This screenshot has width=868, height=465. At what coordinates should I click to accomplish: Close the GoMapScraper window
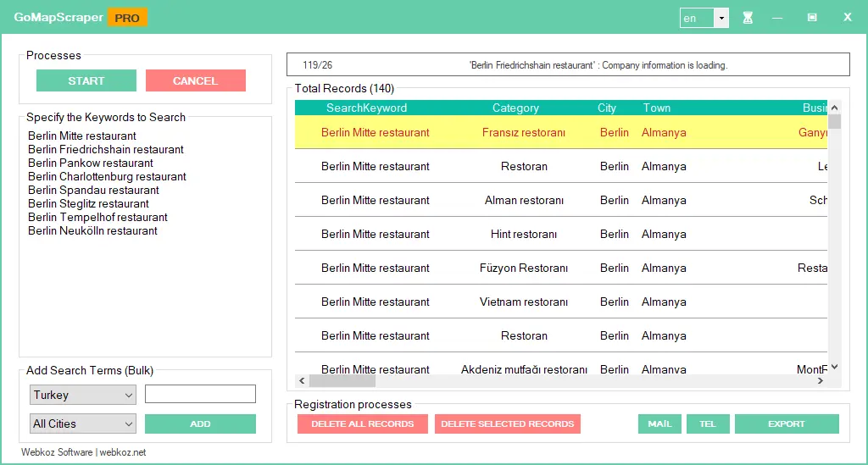[848, 17]
